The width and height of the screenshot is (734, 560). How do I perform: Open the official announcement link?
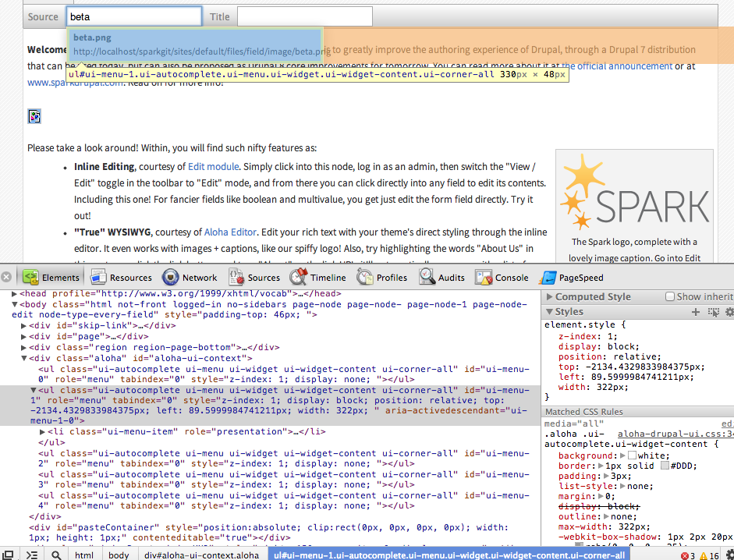click(617, 66)
